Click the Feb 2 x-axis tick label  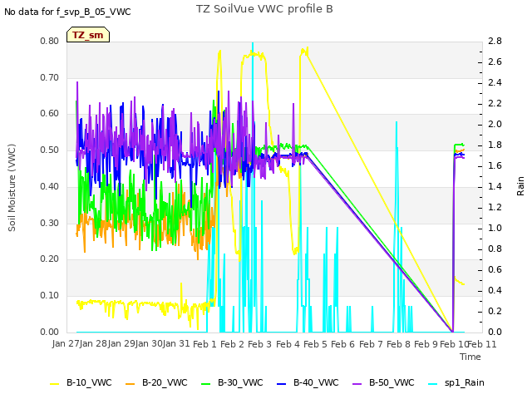[232, 344]
